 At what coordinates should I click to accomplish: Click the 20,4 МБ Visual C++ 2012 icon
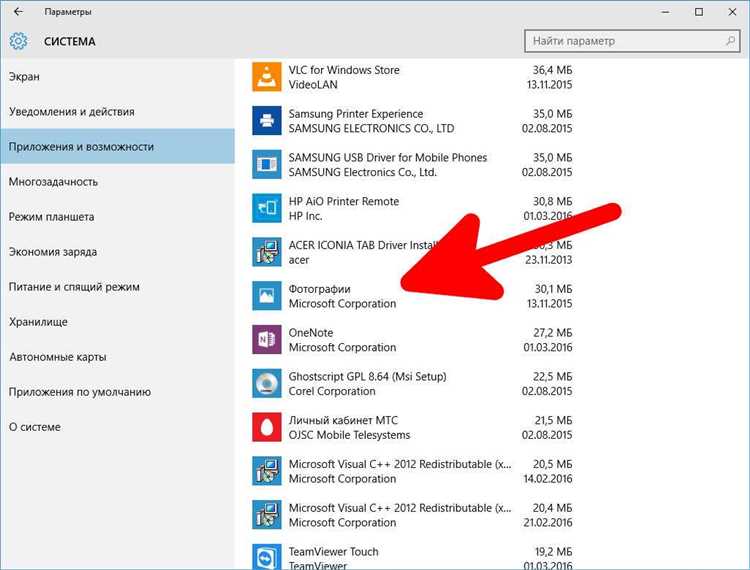tap(266, 515)
